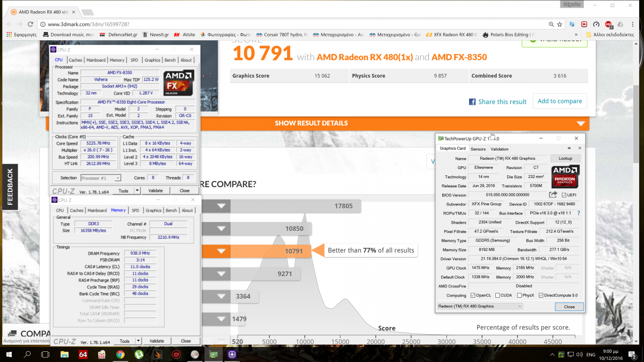Open the Processor #1 selection dropdown in CPU-Z
The image size is (644, 362).
[100, 178]
